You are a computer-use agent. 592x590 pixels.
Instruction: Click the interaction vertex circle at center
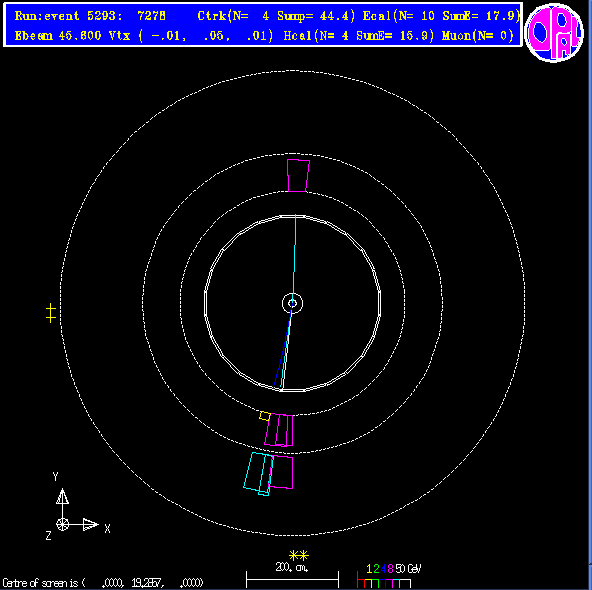point(292,303)
